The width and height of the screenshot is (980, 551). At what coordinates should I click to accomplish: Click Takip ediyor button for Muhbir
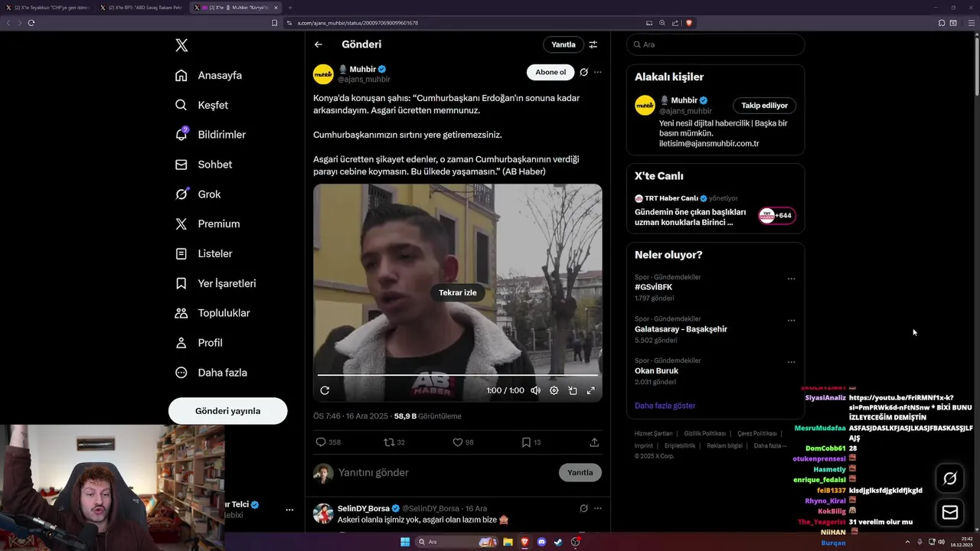tap(764, 106)
